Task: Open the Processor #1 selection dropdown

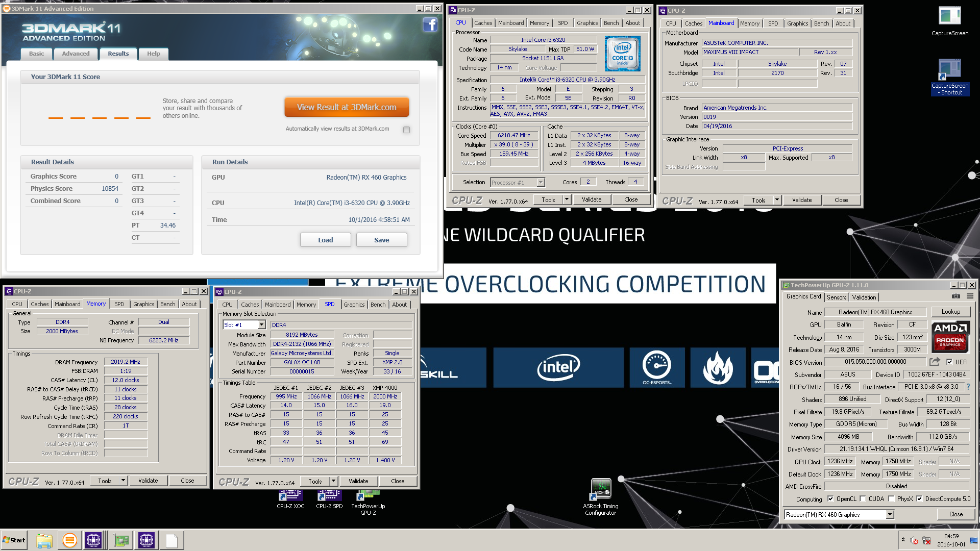Action: 541,182
